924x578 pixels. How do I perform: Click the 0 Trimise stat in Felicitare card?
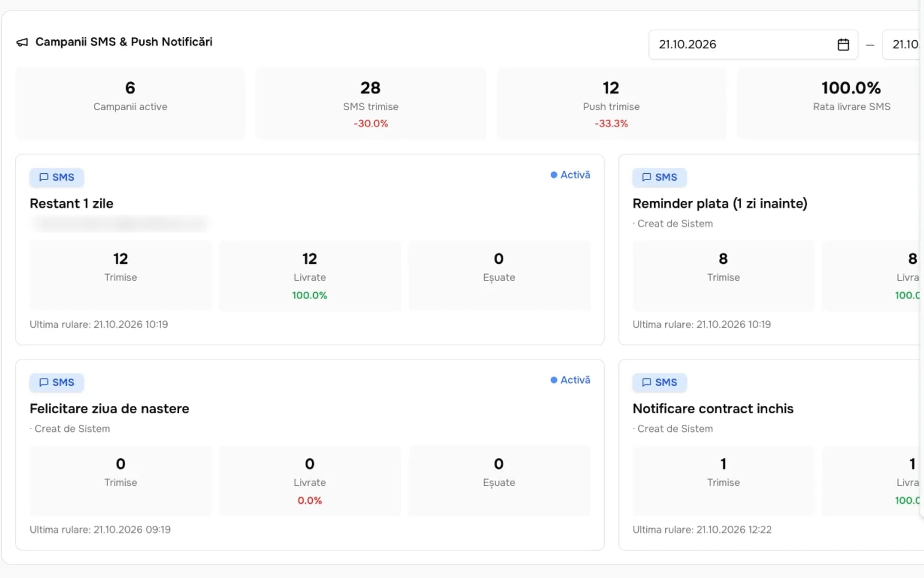coord(121,481)
